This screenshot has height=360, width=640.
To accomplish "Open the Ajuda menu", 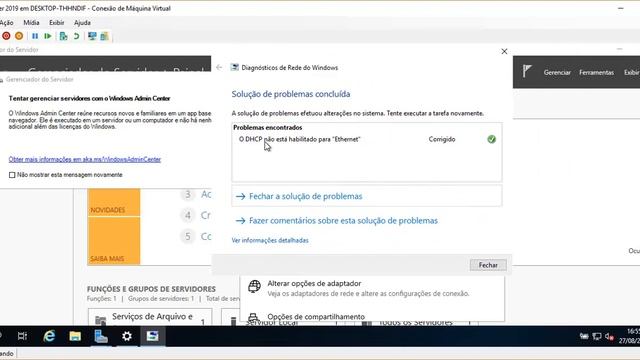I will [x=82, y=23].
